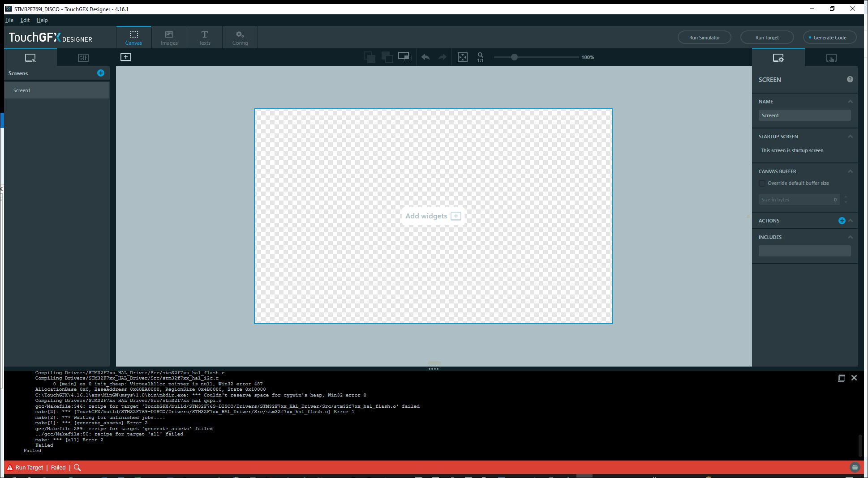
Task: Open the Help menu
Action: coord(42,20)
